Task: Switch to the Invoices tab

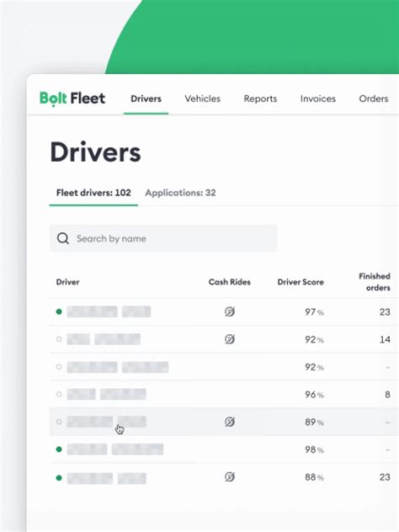Action: pyautogui.click(x=318, y=98)
